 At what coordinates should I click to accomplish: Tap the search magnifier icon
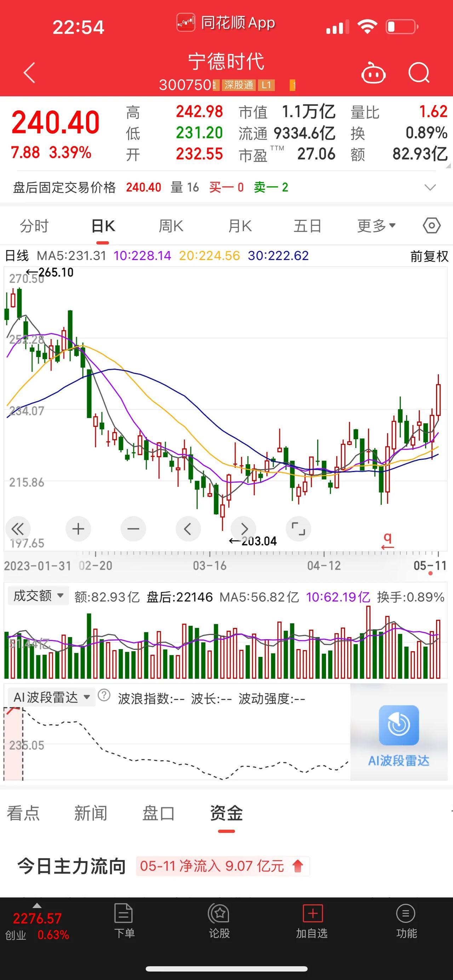click(x=419, y=72)
